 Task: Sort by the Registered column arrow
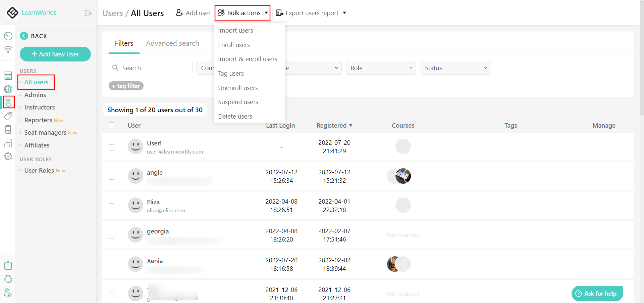[x=351, y=125]
